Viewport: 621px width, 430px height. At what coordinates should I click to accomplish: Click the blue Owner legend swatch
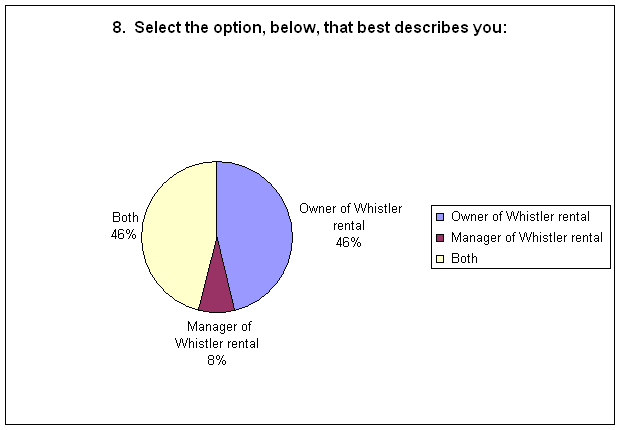point(440,217)
